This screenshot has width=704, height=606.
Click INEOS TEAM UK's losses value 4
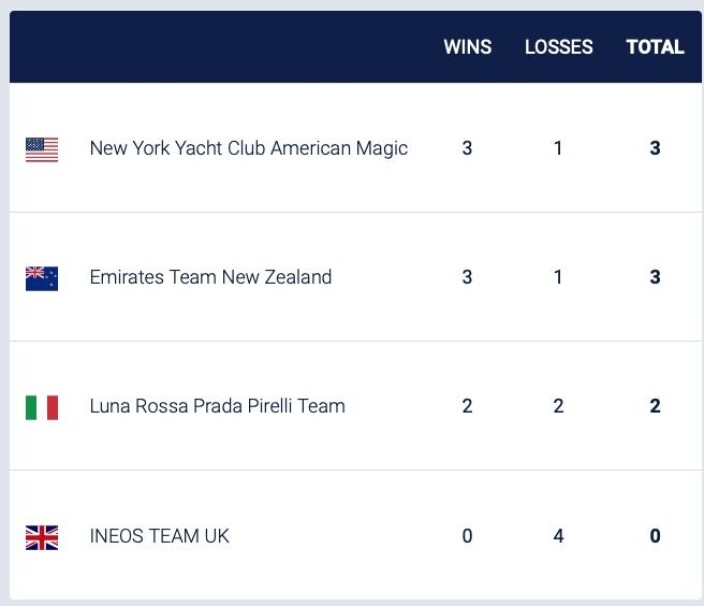click(x=558, y=536)
